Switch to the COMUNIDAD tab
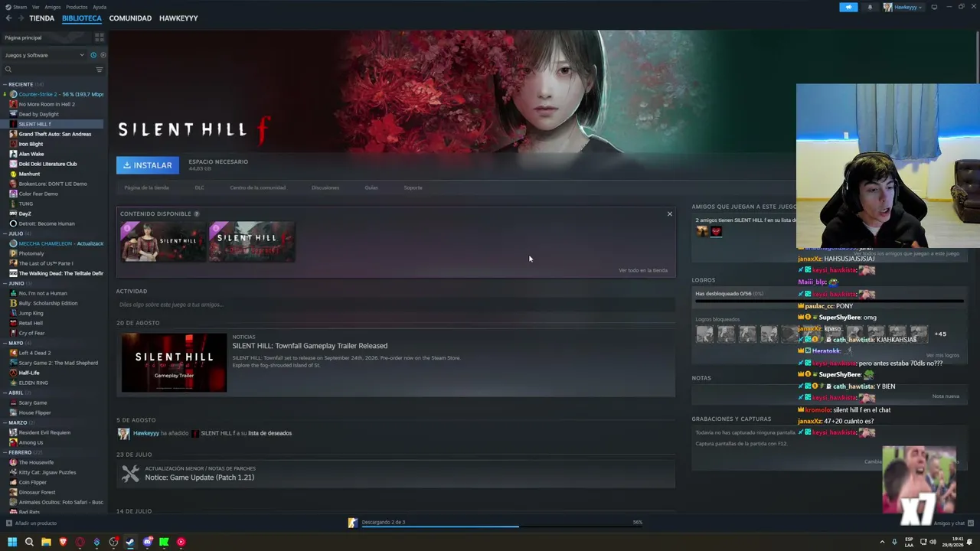Image resolution: width=980 pixels, height=551 pixels. pyautogui.click(x=130, y=18)
